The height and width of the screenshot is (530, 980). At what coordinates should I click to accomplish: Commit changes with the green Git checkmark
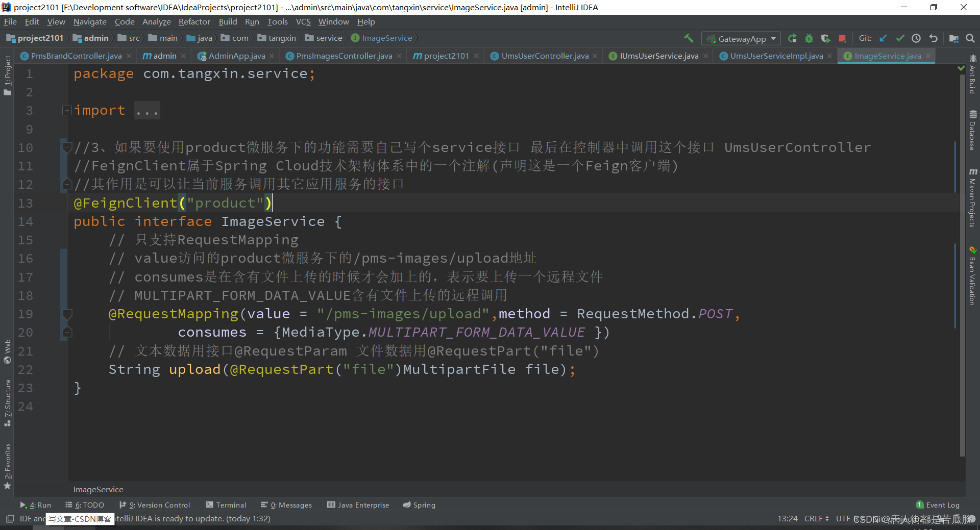pyautogui.click(x=900, y=38)
